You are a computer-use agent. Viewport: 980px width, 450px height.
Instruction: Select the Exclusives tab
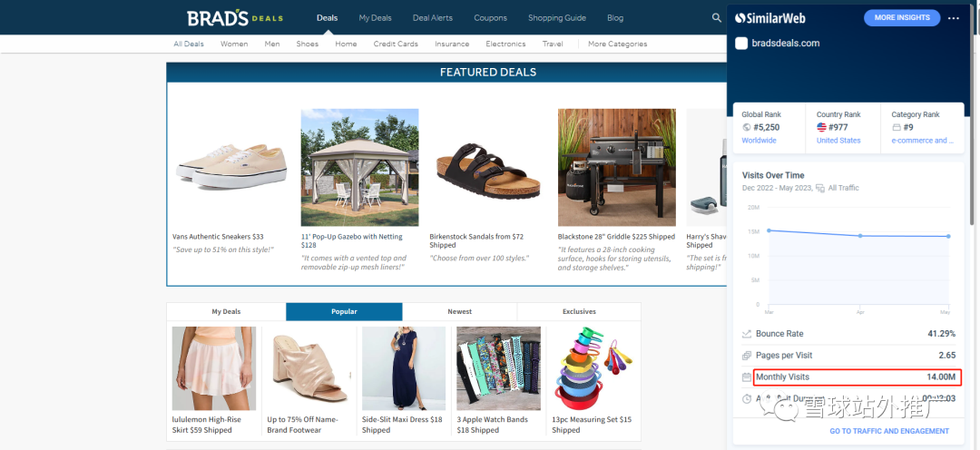click(x=579, y=311)
